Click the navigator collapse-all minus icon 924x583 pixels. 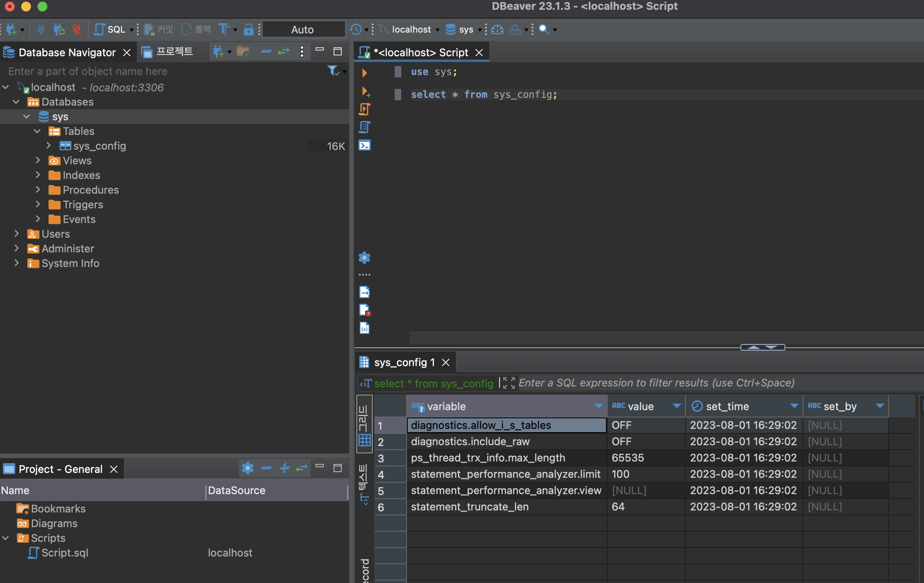(266, 51)
